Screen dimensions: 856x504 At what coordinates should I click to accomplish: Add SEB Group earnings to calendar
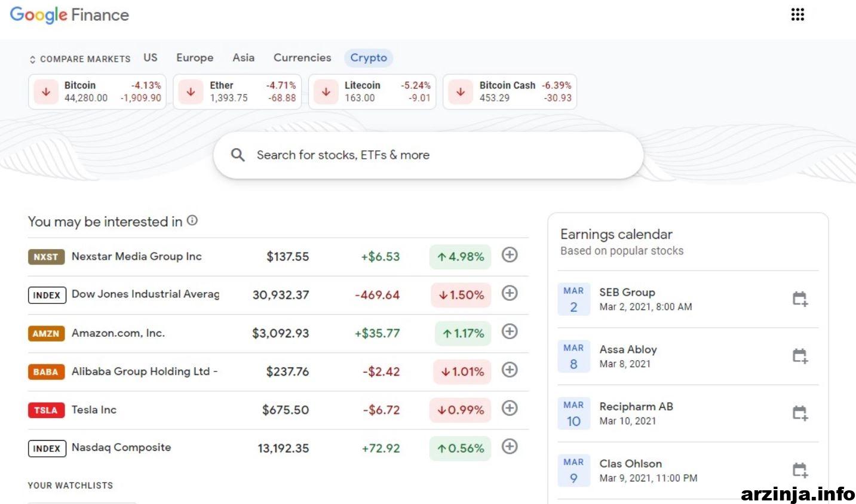[x=800, y=299]
